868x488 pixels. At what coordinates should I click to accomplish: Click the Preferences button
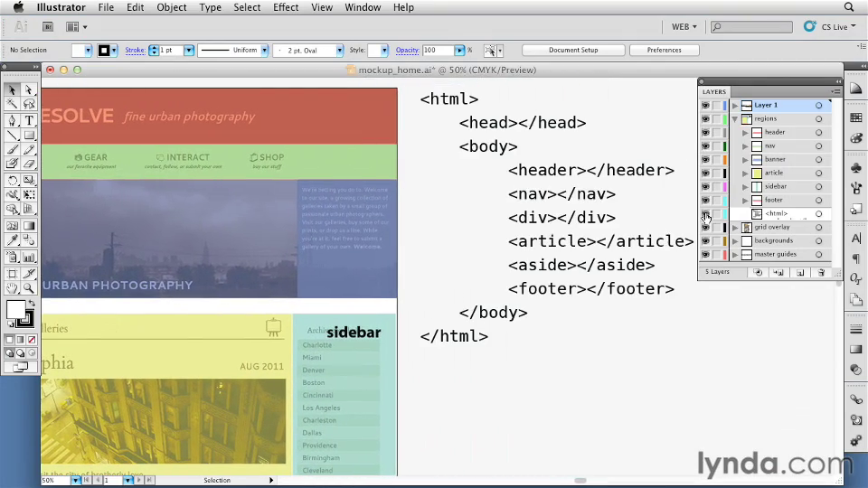pyautogui.click(x=665, y=50)
